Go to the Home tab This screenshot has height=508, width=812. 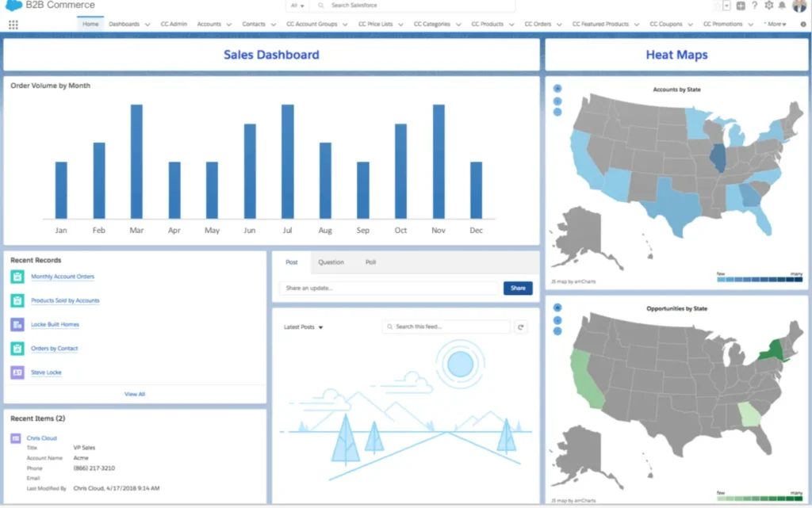(x=90, y=24)
